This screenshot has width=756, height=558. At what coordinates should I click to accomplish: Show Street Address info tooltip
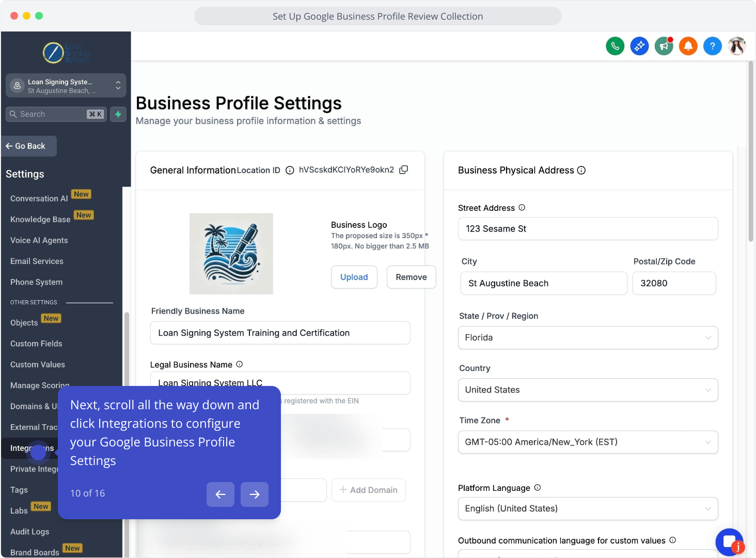[x=522, y=208]
